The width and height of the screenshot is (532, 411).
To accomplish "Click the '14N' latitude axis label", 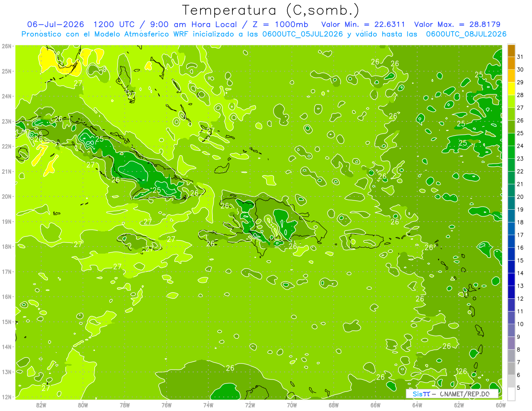I will click(x=7, y=347).
